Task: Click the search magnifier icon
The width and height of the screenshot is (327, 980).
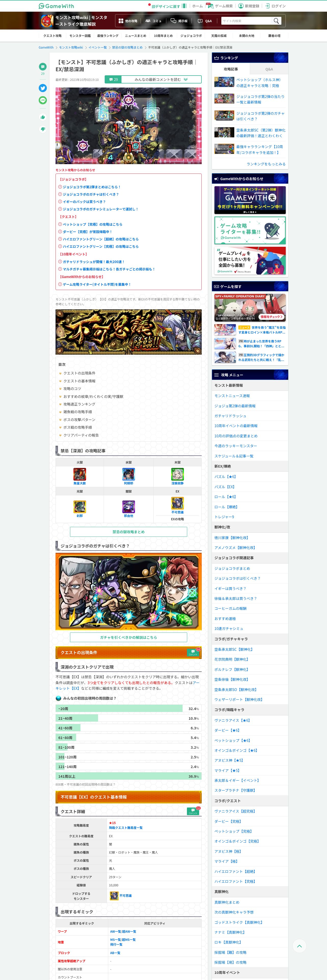Action: tap(276, 21)
